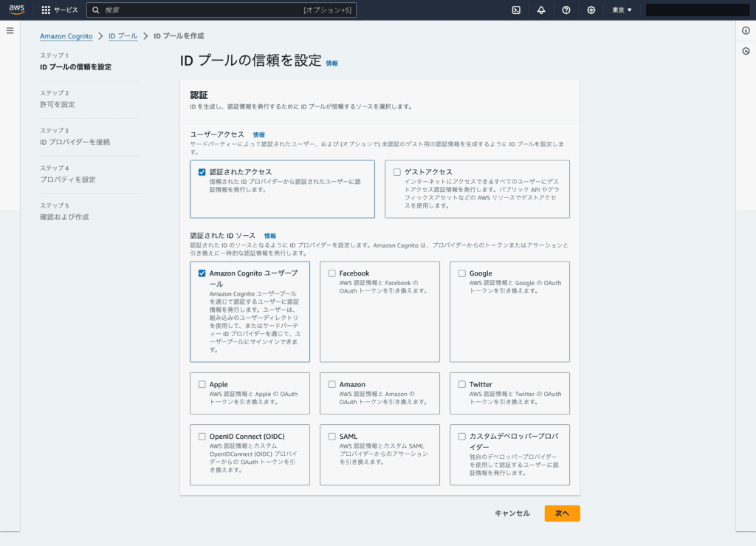756x546 pixels.
Task: Tick the SAML provider checkbox
Action: pos(332,437)
